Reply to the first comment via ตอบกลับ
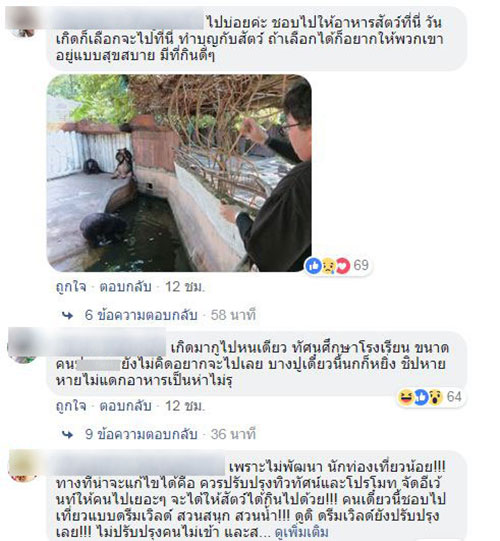The image size is (500, 541). pyautogui.click(x=125, y=287)
